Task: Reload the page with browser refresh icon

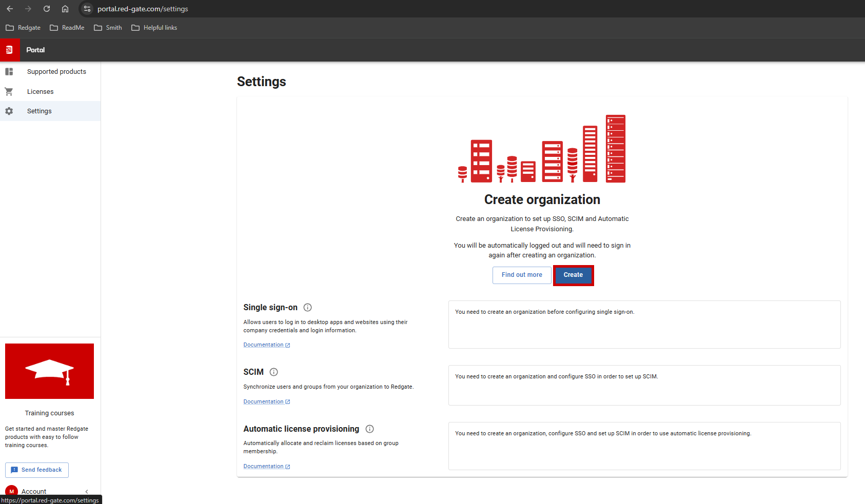Action: click(x=47, y=9)
